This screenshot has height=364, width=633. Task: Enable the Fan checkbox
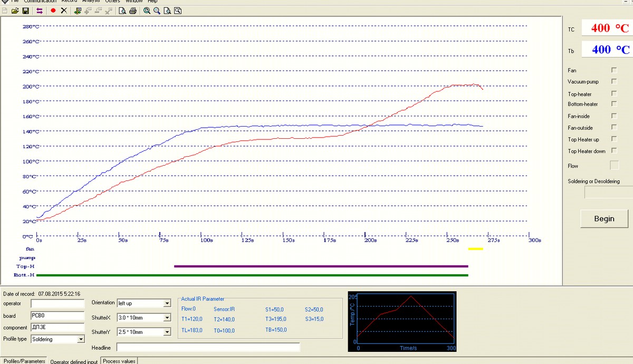click(613, 70)
